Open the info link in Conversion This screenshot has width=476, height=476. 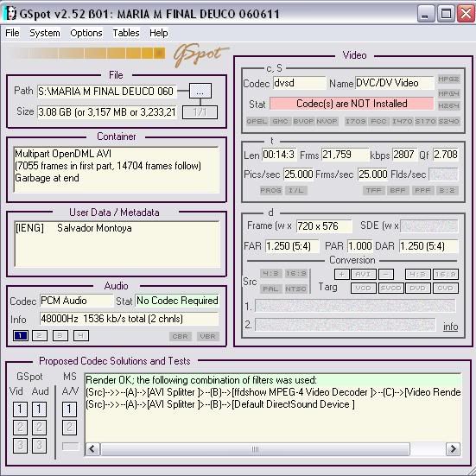coord(450,327)
